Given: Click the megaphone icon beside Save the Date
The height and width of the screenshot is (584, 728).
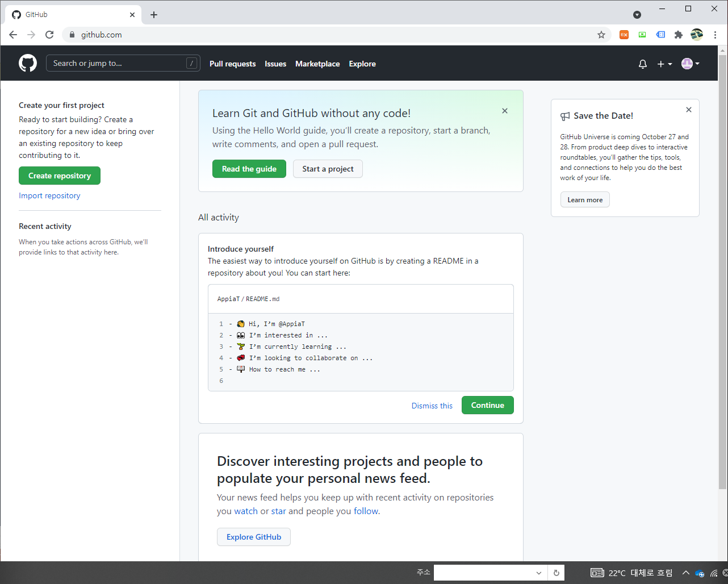Looking at the screenshot, I should point(565,116).
